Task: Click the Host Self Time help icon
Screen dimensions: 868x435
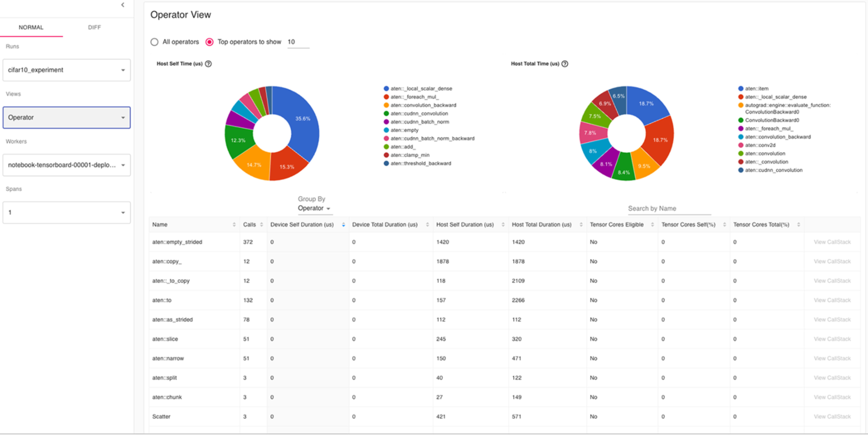Action: pos(208,64)
